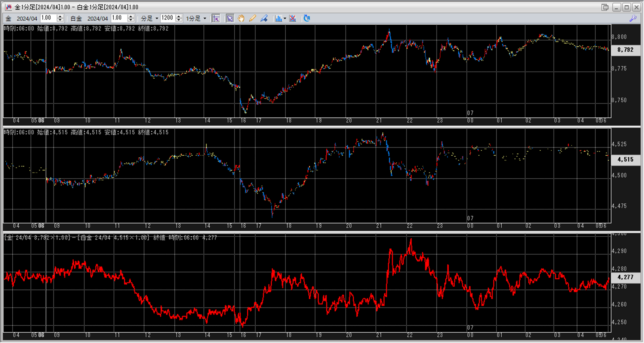This screenshot has width=644, height=343.
Task: Select the pencil drawing tool
Action: [x=252, y=18]
